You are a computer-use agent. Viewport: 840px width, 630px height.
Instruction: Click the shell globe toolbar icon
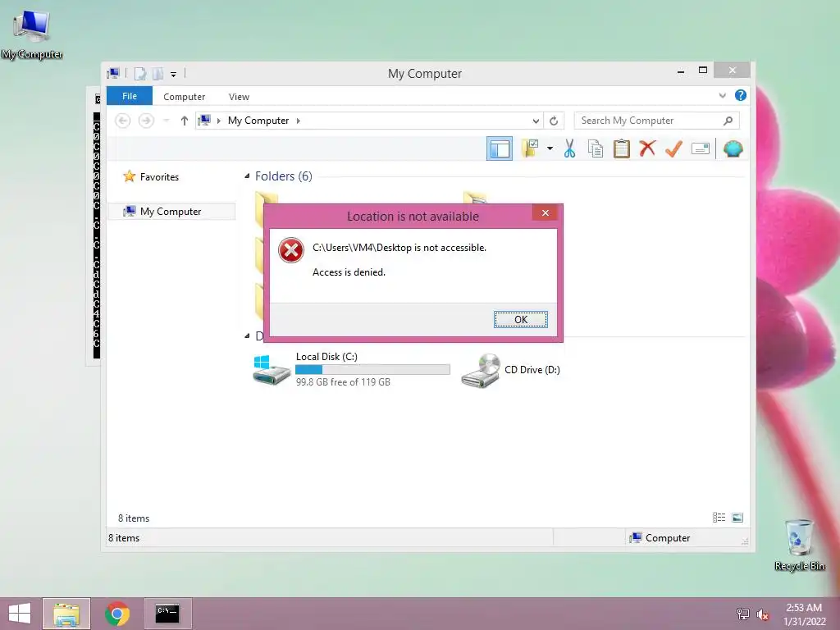(x=733, y=148)
